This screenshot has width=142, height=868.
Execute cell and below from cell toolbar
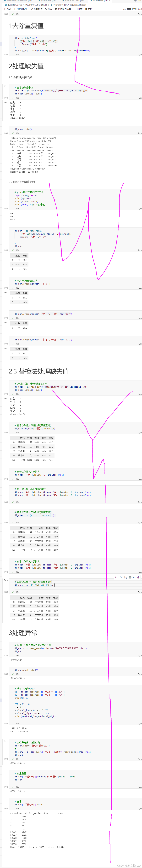[126, 577]
